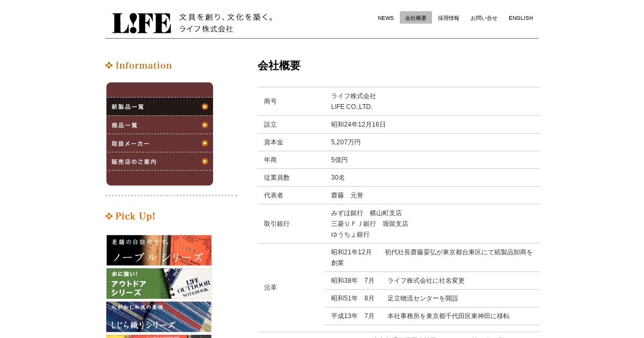Screen dimensions: 644x338
Task: Open the しじら織りシリーズ banner
Action: click(x=159, y=317)
